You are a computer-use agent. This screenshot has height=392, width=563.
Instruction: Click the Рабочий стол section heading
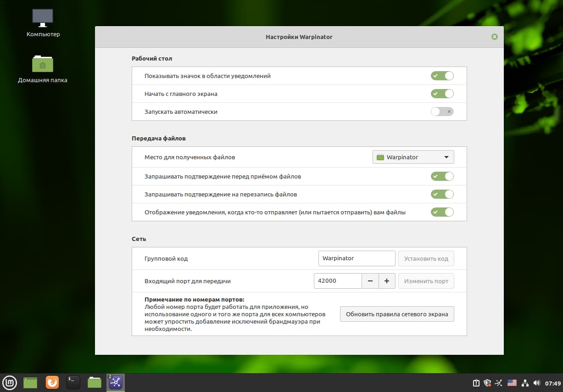tap(152, 58)
